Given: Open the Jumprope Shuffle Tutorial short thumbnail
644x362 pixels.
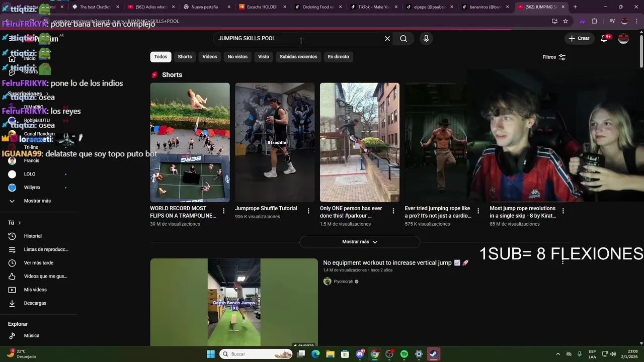Looking at the screenshot, I should click(275, 142).
